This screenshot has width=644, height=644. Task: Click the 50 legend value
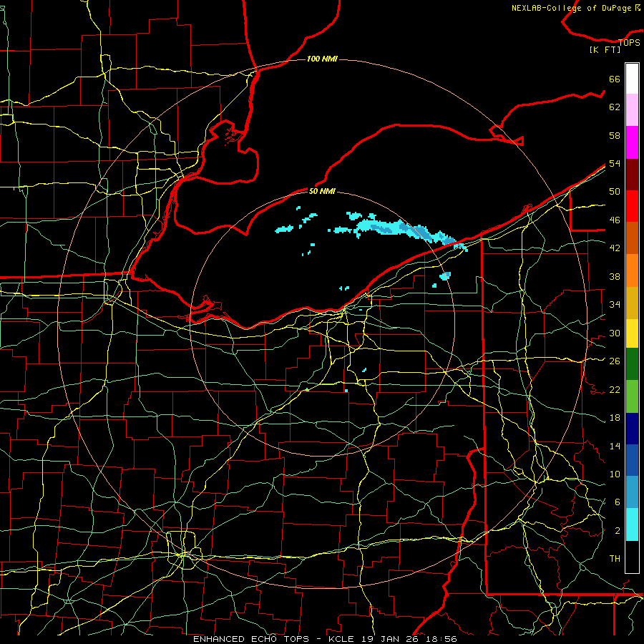click(615, 191)
